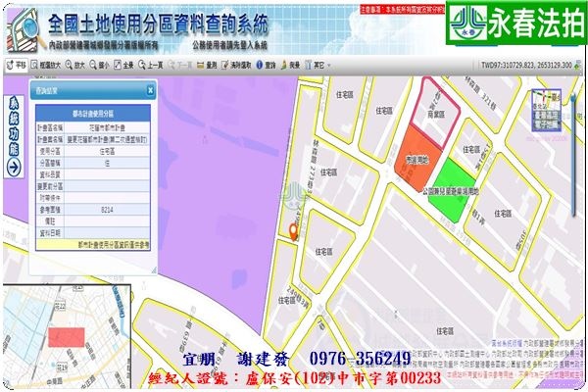The image size is (588, 392).
Task: Adjust the map zoom slider handle
Action: (573, 99)
